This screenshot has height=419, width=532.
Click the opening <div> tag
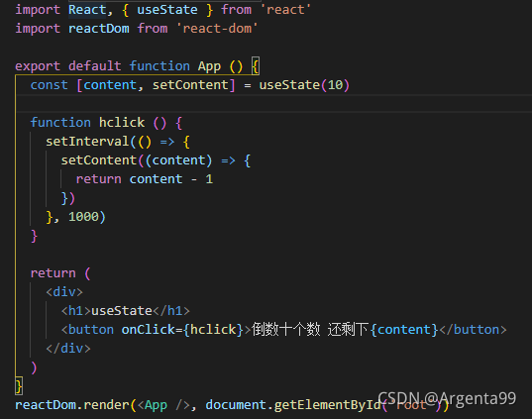pos(64,292)
